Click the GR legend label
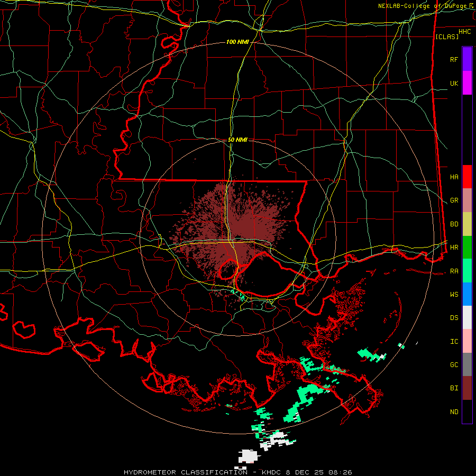476x476 pixels. point(454,200)
